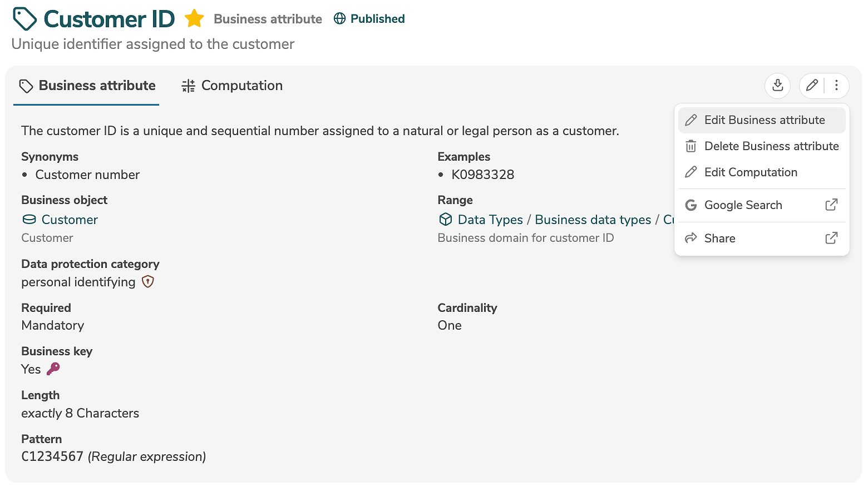868x487 pixels.
Task: Open the Data Types range link
Action: click(x=490, y=220)
